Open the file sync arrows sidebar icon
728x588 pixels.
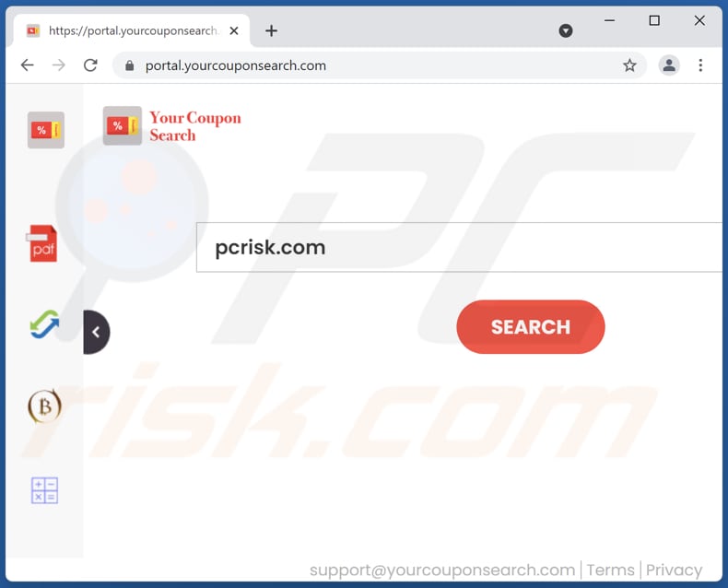pos(44,324)
